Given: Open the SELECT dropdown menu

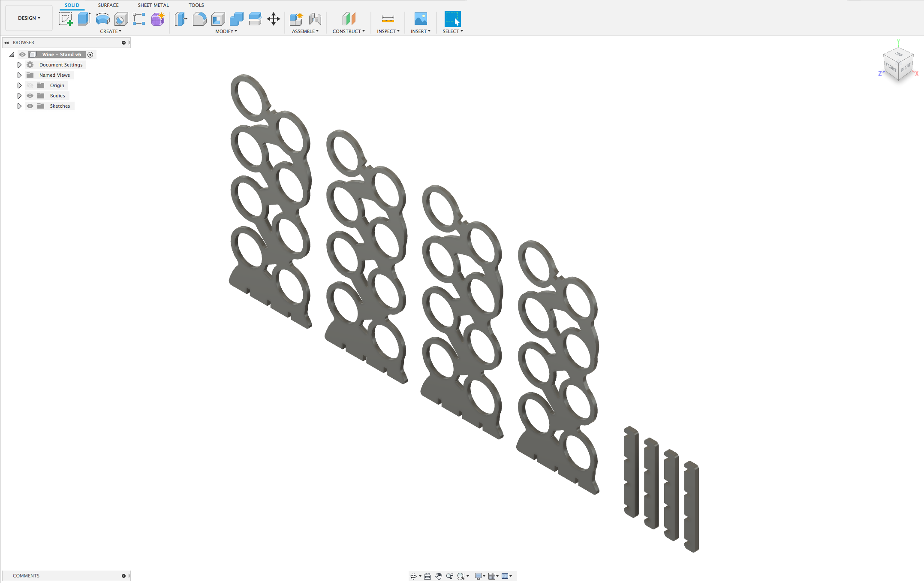Looking at the screenshot, I should [x=453, y=31].
